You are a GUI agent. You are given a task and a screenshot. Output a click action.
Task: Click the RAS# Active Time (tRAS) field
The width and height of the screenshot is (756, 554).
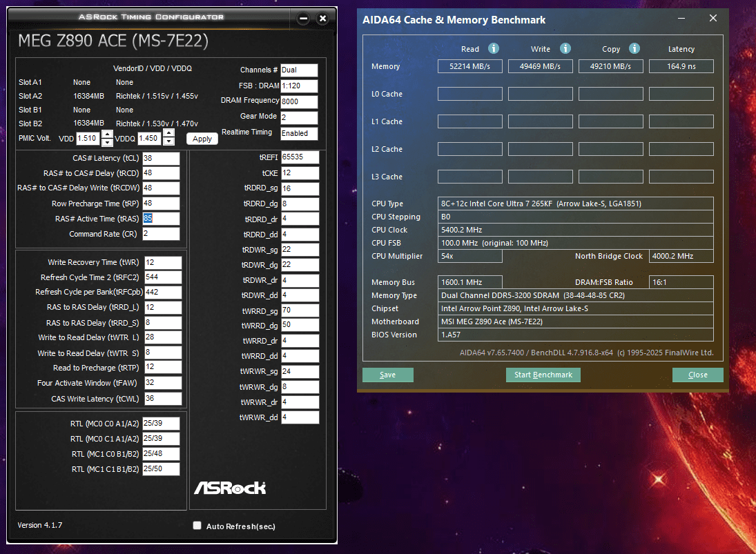pos(161,219)
